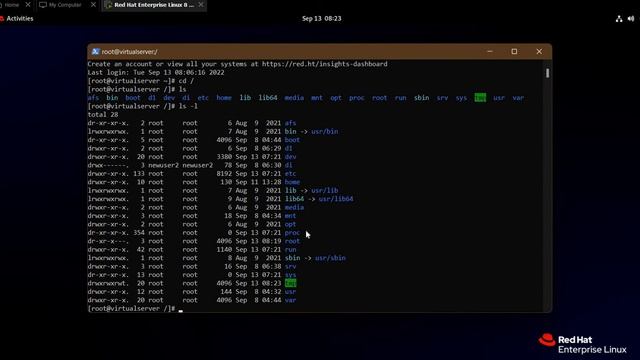
Task: Click 'opt' in the long listing
Action: point(290,224)
